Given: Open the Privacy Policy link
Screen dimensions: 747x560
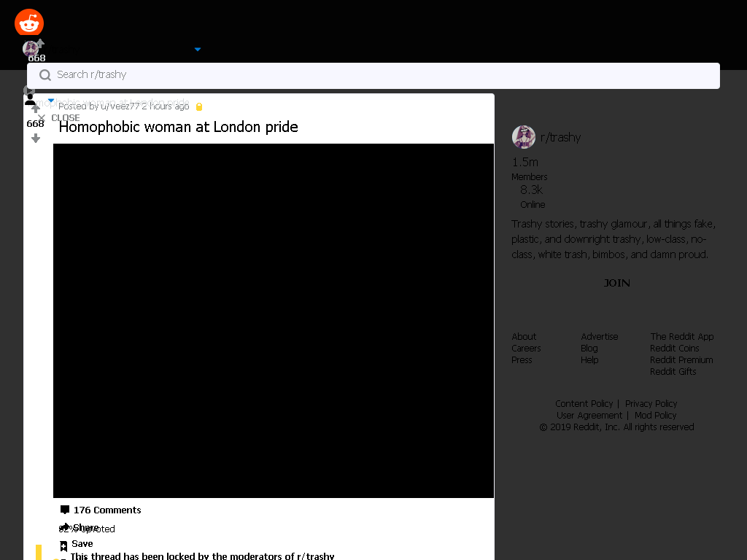Looking at the screenshot, I should click(651, 403).
